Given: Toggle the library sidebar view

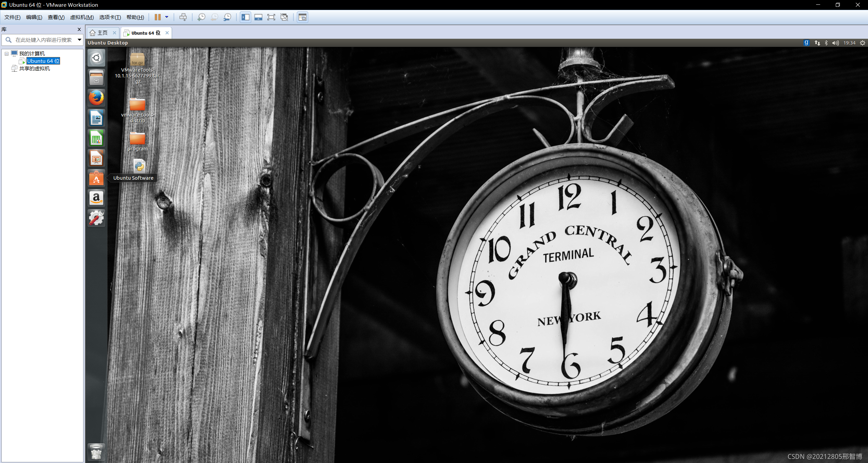Looking at the screenshot, I should [245, 17].
